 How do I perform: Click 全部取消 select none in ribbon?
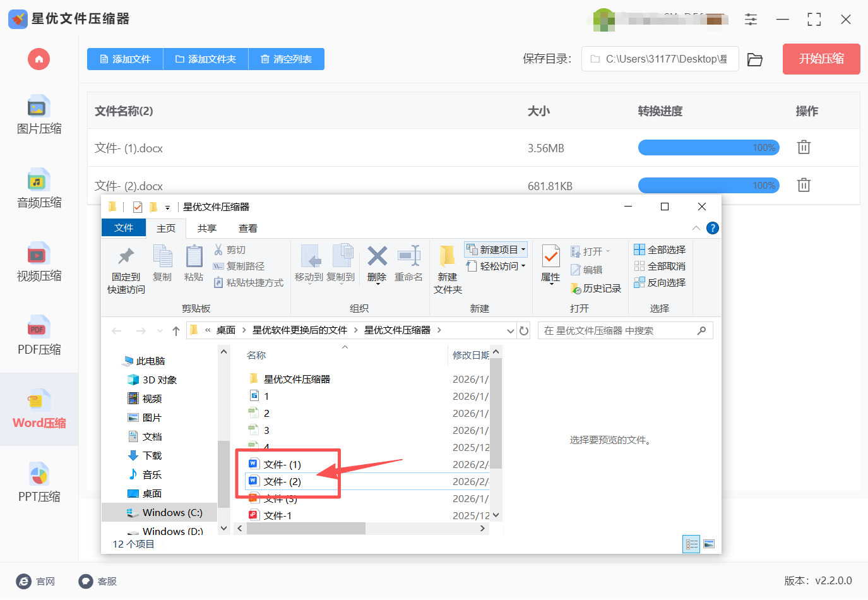click(660, 267)
